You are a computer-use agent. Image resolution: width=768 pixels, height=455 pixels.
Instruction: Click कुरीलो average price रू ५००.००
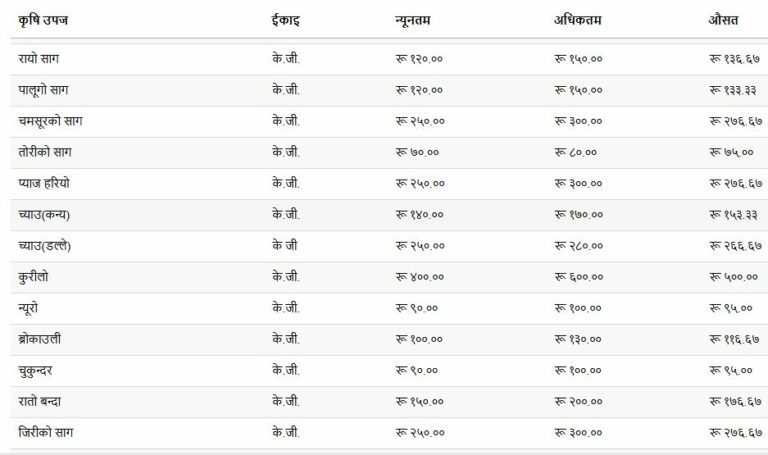click(733, 277)
